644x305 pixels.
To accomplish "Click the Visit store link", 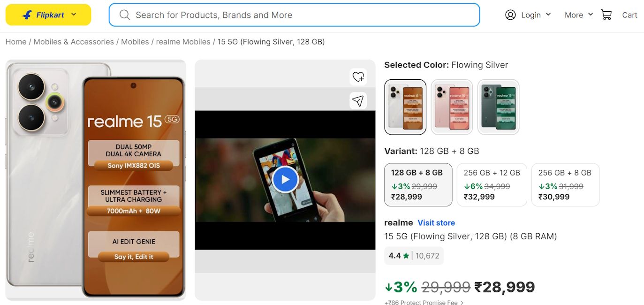I will tap(436, 222).
